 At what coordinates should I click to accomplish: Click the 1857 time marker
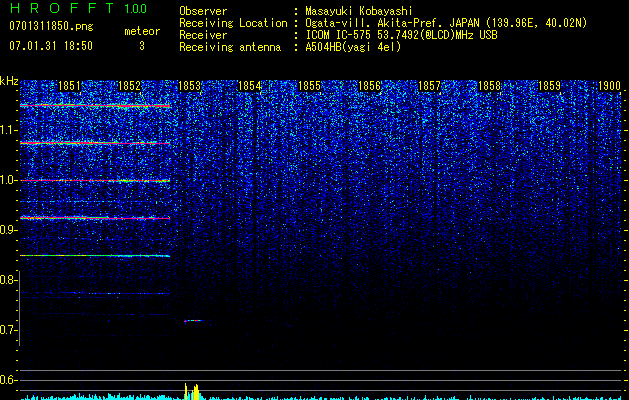pos(429,86)
